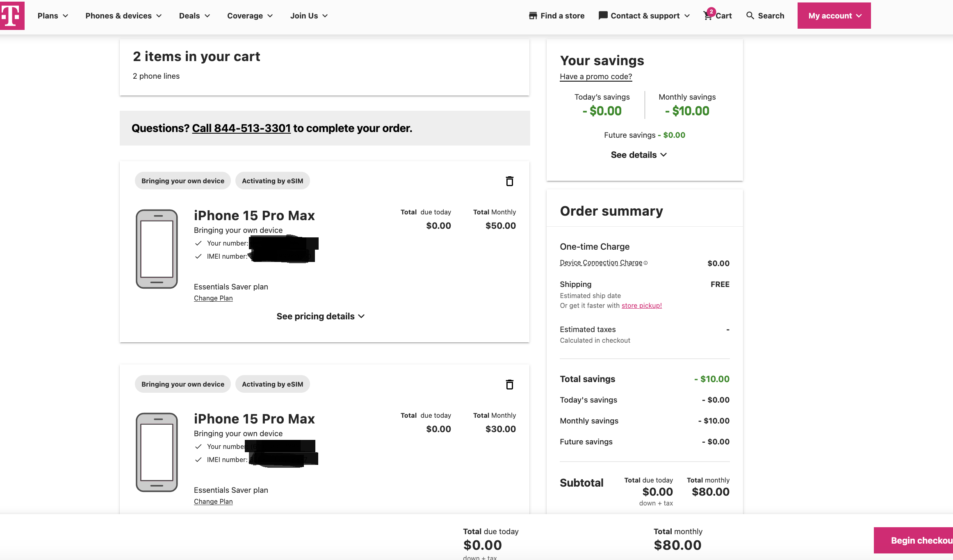Expand See pricing details for first line
953x560 pixels.
(320, 316)
